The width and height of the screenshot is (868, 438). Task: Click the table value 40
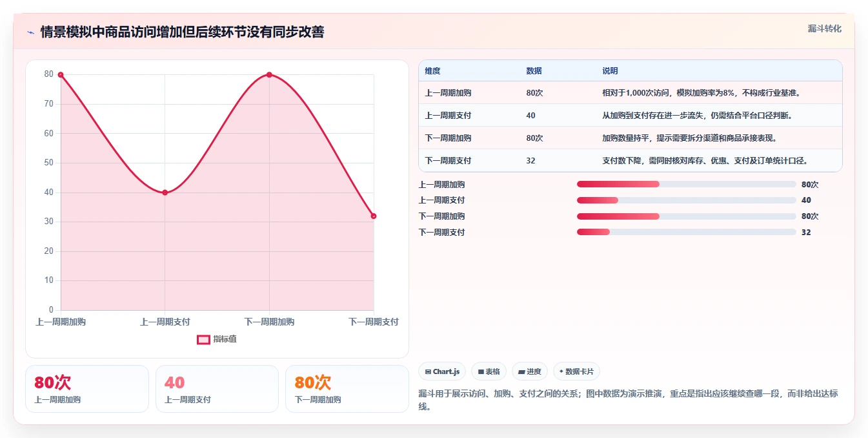(530, 116)
